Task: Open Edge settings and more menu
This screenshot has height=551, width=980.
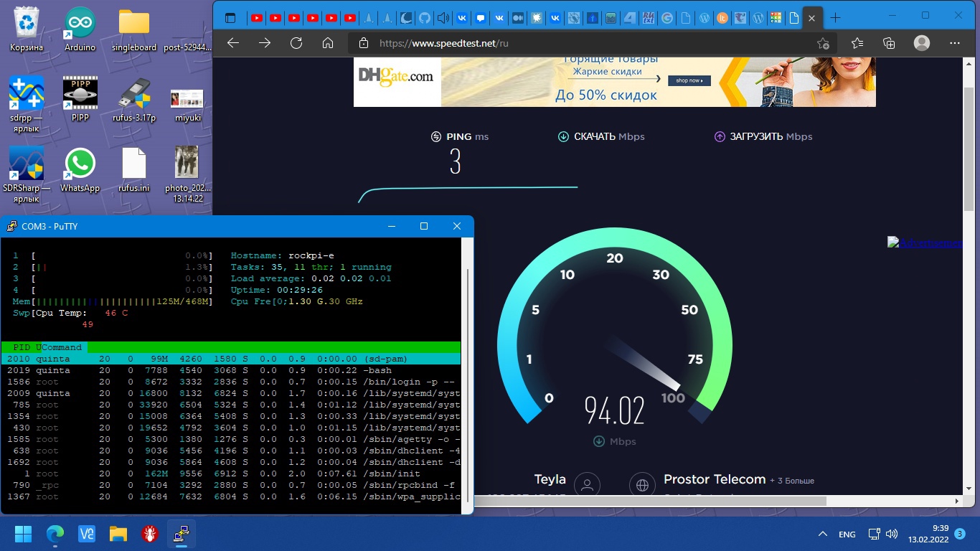Action: (956, 43)
